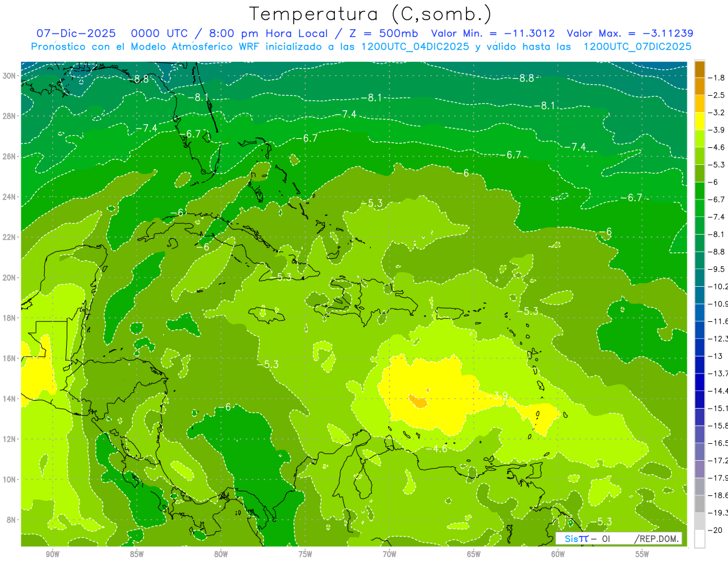Click the "75W" longitude axis label
The height and width of the screenshot is (562, 728).
305,554
